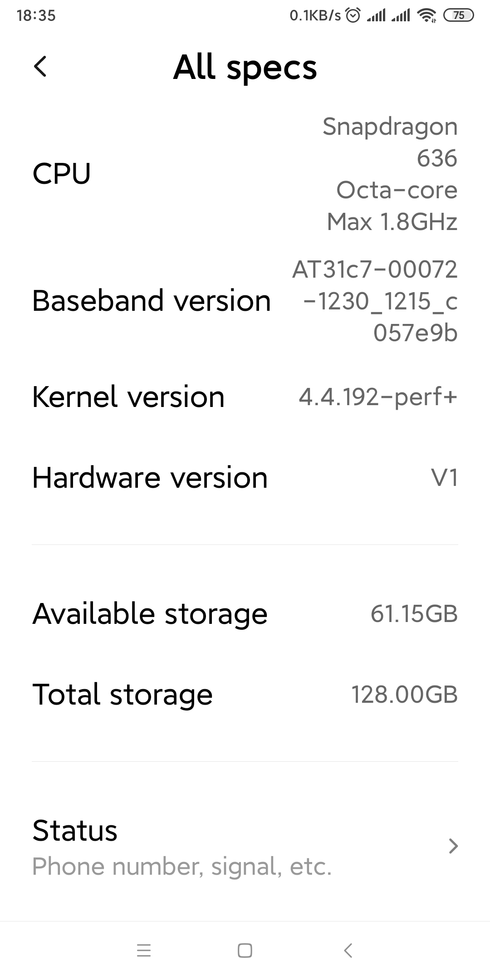Open Status phone number, signal details
This screenshot has width=490, height=980.
[181, 847]
